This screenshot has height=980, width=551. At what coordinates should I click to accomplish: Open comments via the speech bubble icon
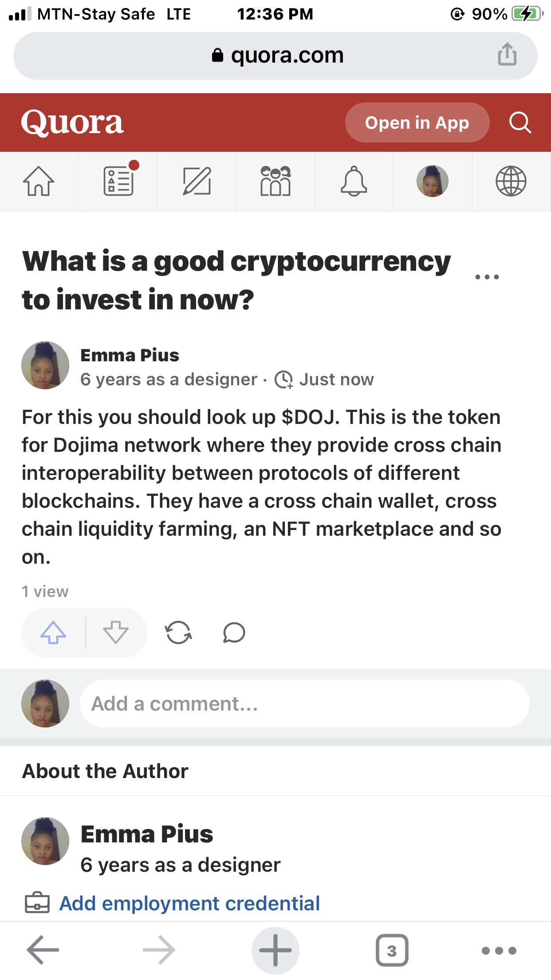point(234,633)
